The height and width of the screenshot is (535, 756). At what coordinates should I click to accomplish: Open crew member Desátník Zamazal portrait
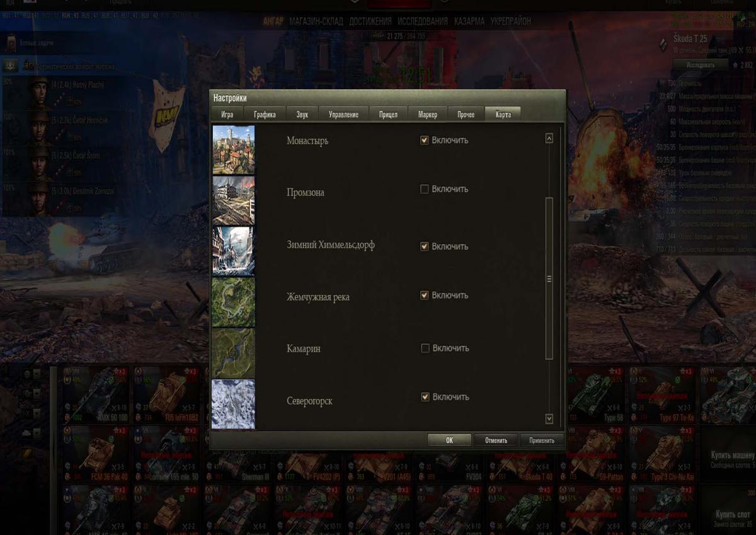point(40,198)
